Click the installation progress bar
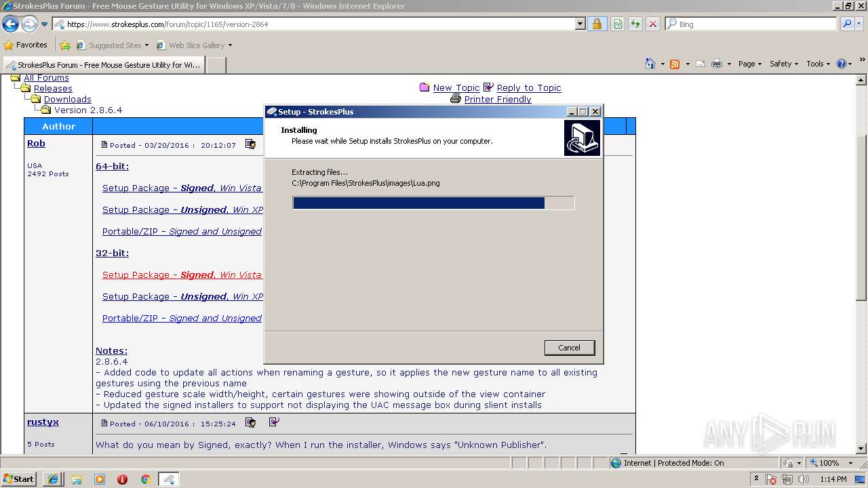This screenshot has height=488, width=868. coord(433,203)
